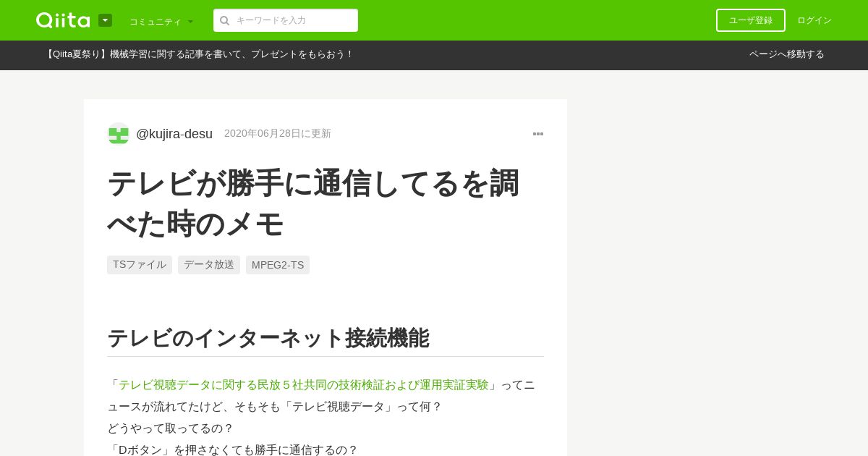Open the Qiita夏祭り announcement banner text
The height and width of the screenshot is (456, 868).
click(198, 54)
